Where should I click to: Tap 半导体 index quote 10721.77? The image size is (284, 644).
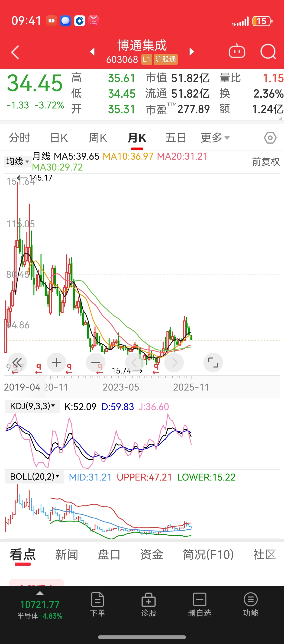40,609
